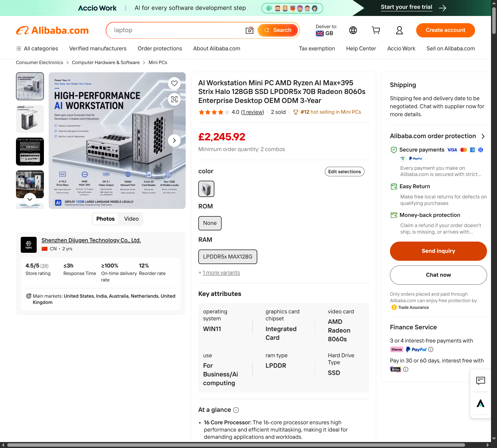Viewport: 497px width, 448px height.
Task: Open the Deliver to GB selector
Action: click(326, 30)
